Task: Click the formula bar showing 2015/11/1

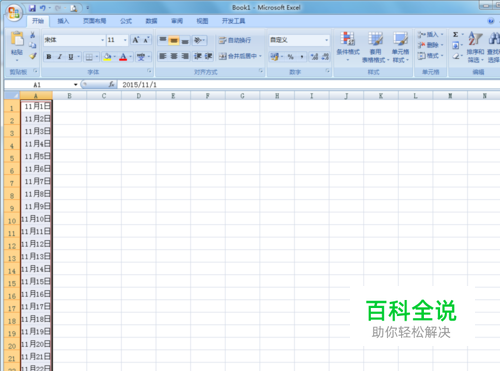Action: (x=308, y=85)
